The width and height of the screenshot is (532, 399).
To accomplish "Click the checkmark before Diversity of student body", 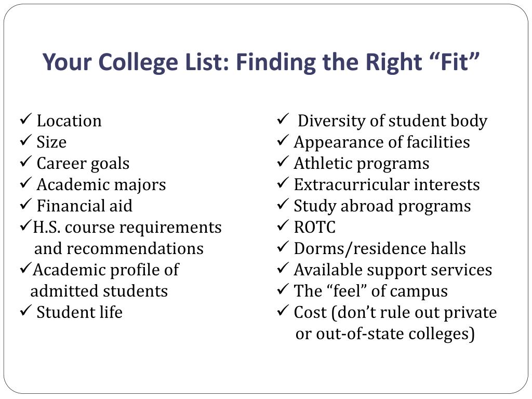I will click(283, 119).
